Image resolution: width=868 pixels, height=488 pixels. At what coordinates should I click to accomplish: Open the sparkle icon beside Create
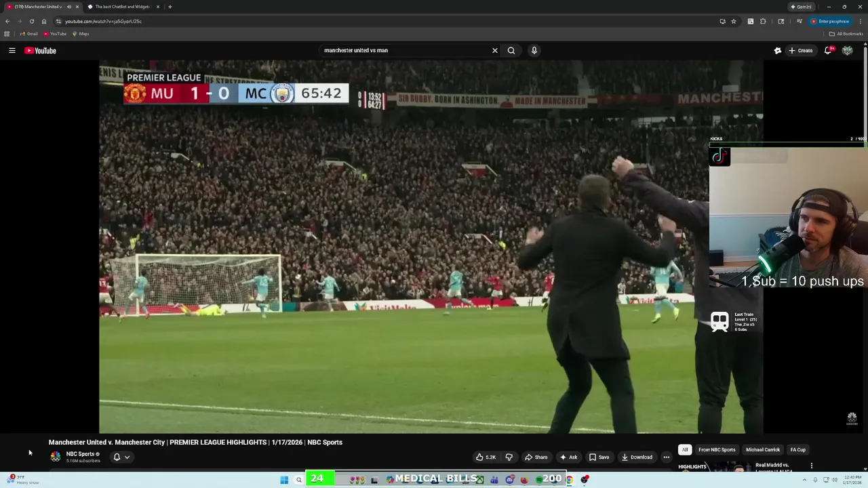(777, 50)
